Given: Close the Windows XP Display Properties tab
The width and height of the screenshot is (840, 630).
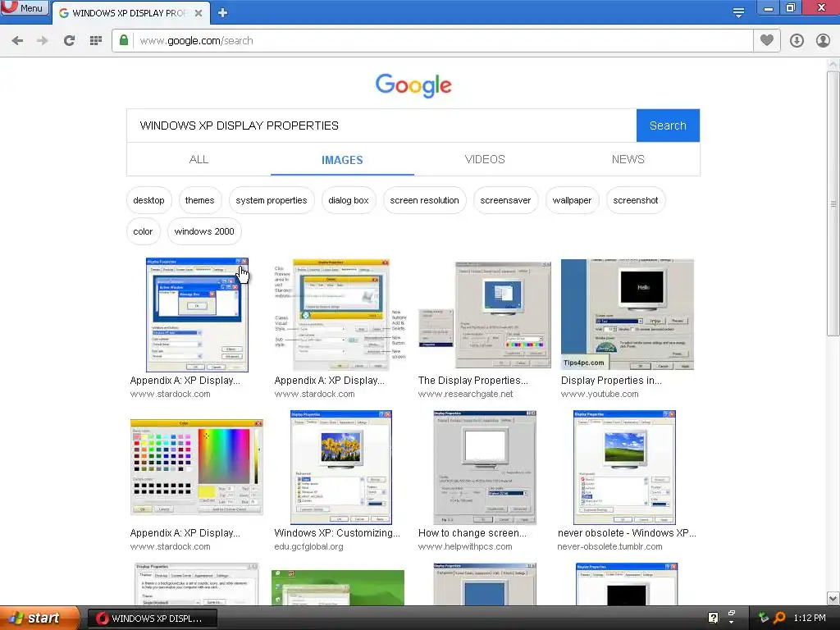Looking at the screenshot, I should tap(199, 13).
